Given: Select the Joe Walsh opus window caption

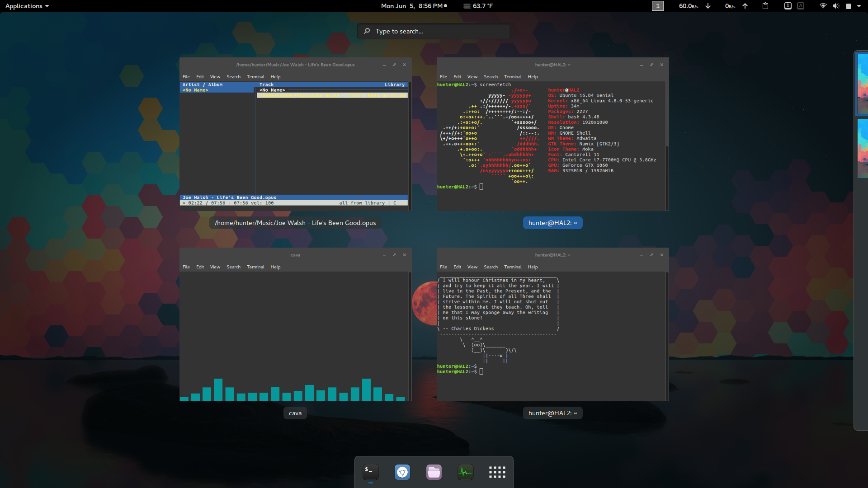Looking at the screenshot, I should click(x=295, y=223).
